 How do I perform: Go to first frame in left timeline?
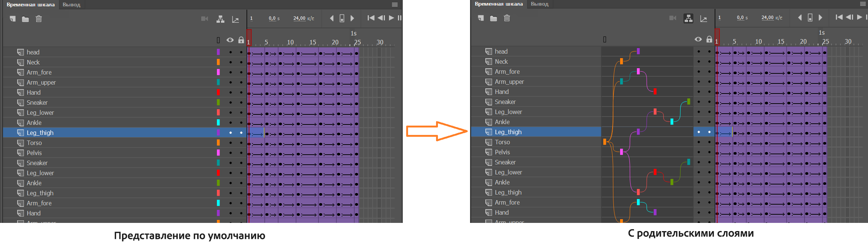(371, 18)
